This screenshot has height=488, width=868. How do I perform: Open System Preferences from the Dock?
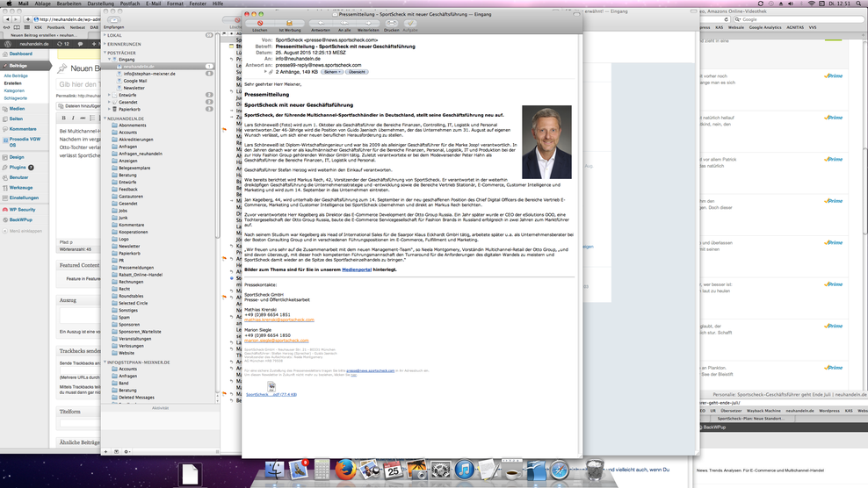point(441,470)
